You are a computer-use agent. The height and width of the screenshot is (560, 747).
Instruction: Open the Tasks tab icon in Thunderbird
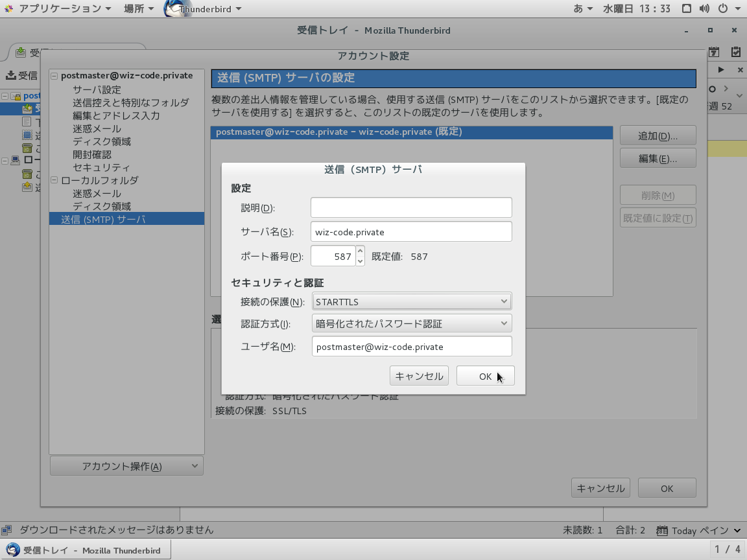click(735, 52)
